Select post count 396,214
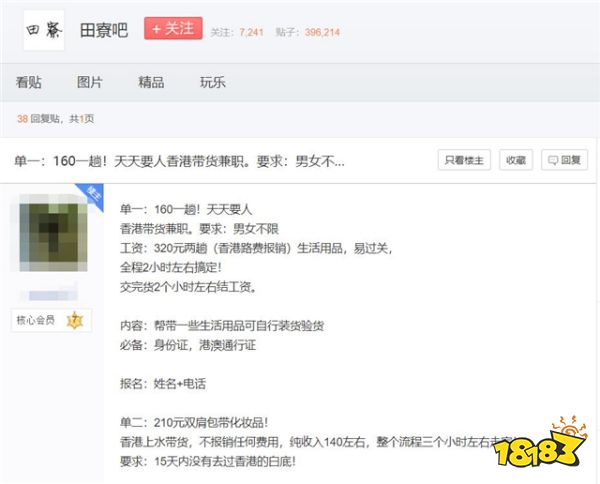The height and width of the screenshot is (484, 600). pyautogui.click(x=322, y=32)
